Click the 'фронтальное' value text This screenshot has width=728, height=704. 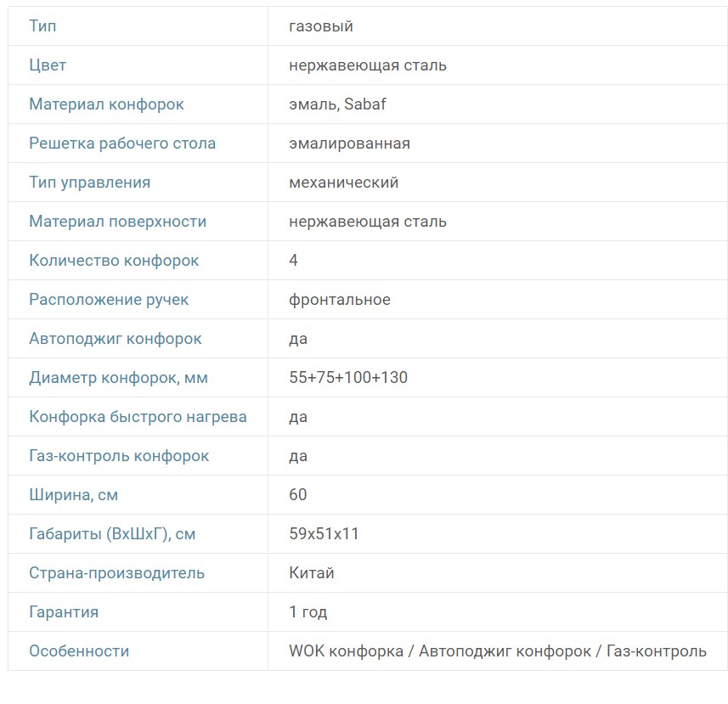pyautogui.click(x=340, y=300)
